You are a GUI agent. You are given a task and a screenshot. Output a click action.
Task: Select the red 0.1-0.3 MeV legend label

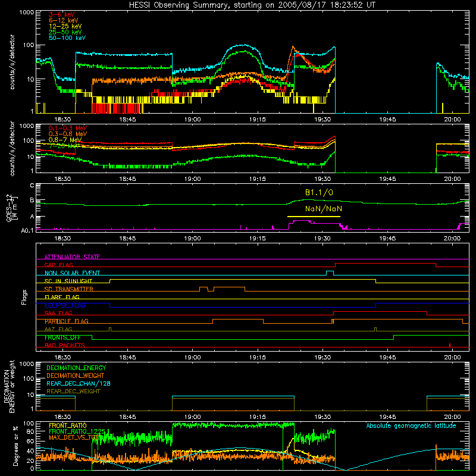click(67, 128)
